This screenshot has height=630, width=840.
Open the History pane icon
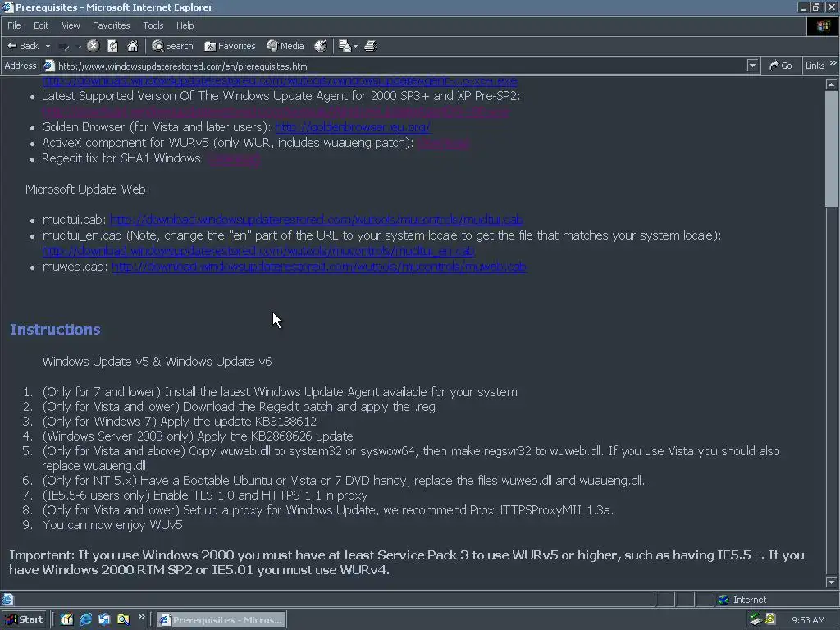pyautogui.click(x=321, y=46)
